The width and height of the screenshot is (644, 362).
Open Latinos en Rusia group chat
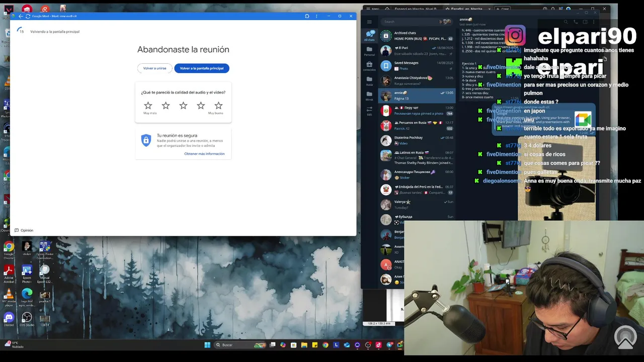click(x=417, y=157)
